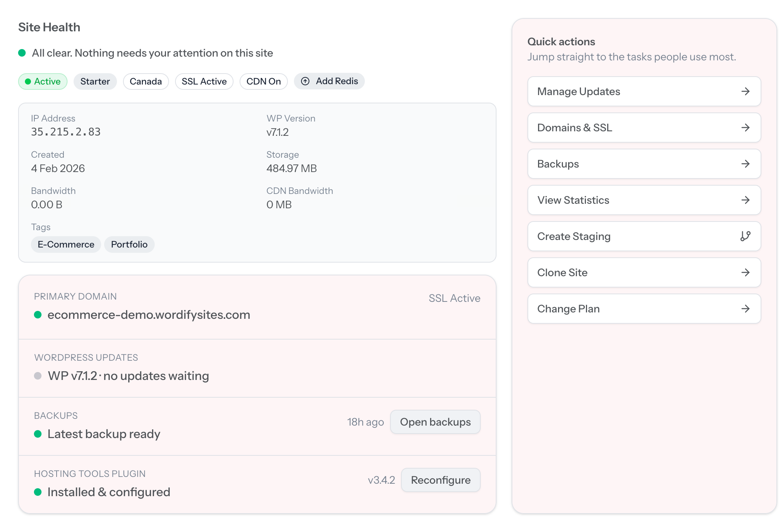Screen dimensions: 784x532
Task: Click the Installed & configured status
Action: tap(109, 492)
